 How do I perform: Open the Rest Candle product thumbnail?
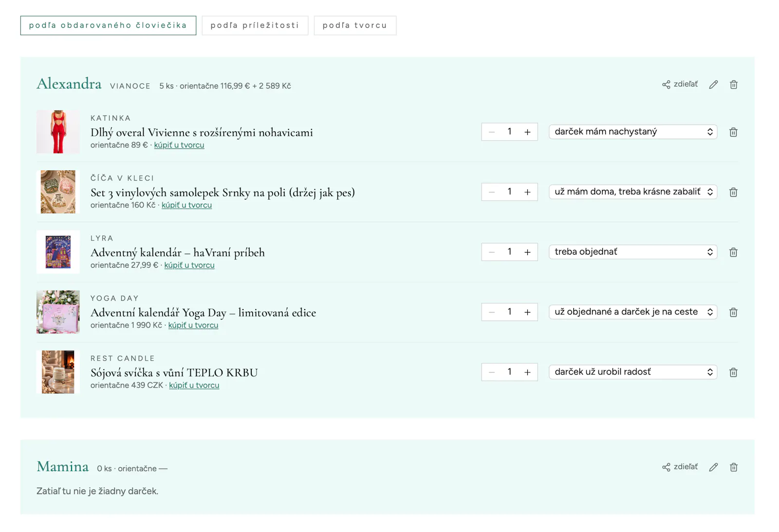pyautogui.click(x=58, y=372)
